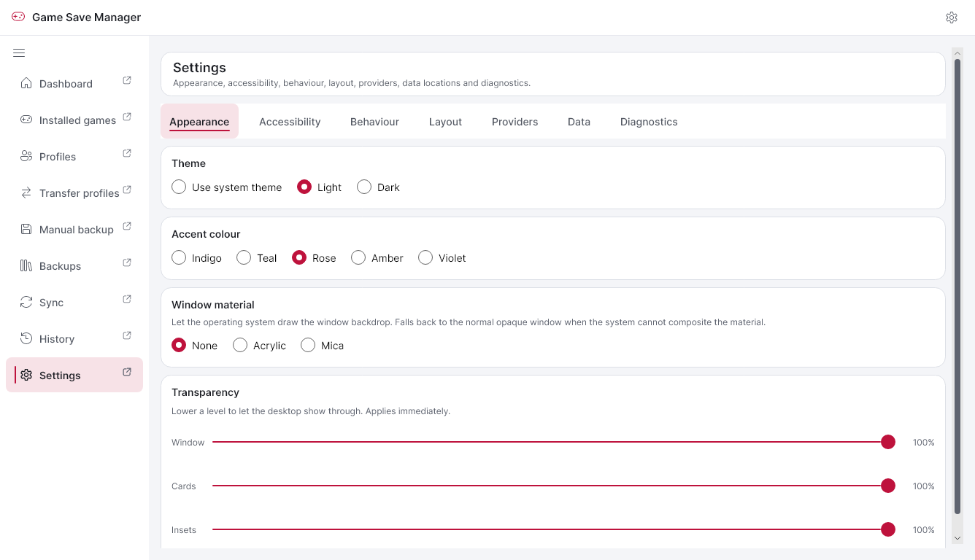This screenshot has height=560, width=975.
Task: Open Installed games in a new window icon
Action: pos(127,117)
